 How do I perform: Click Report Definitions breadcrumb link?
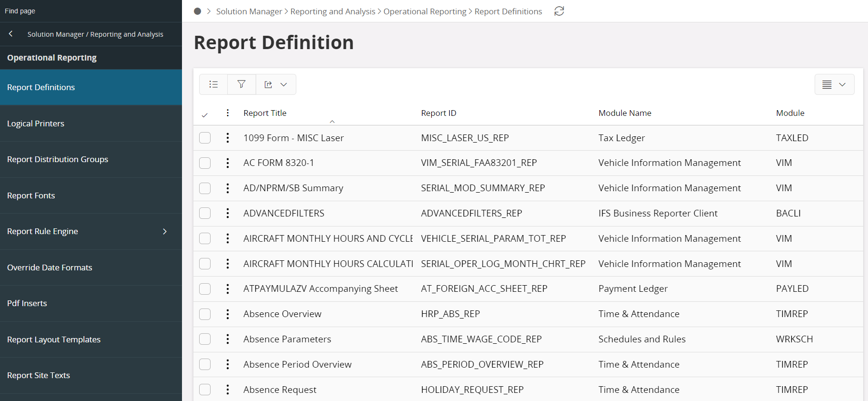pyautogui.click(x=508, y=11)
